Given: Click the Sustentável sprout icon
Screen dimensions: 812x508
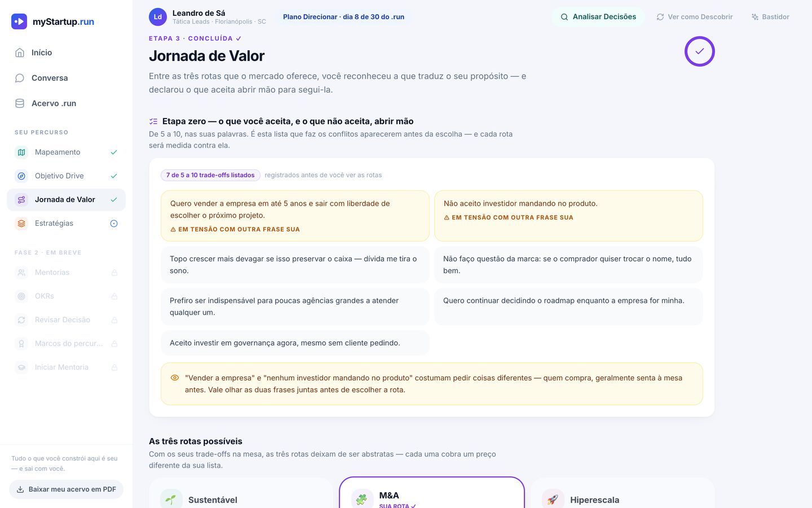Looking at the screenshot, I should (171, 500).
